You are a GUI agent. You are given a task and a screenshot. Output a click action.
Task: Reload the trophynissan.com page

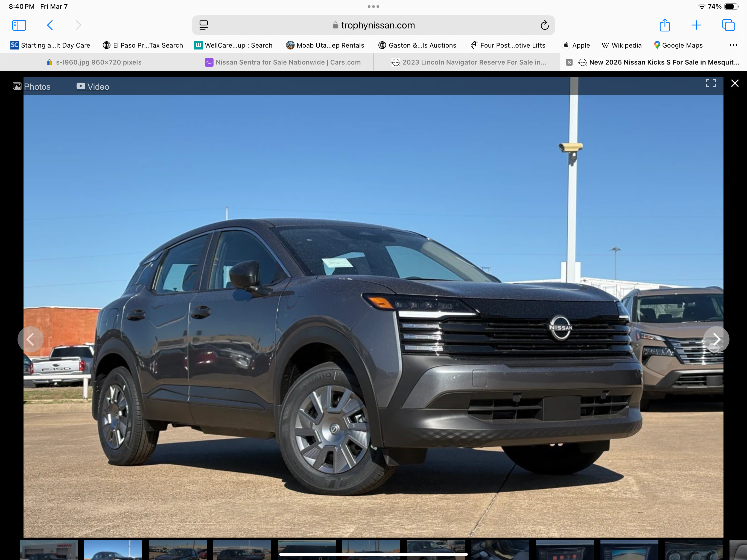tap(544, 25)
